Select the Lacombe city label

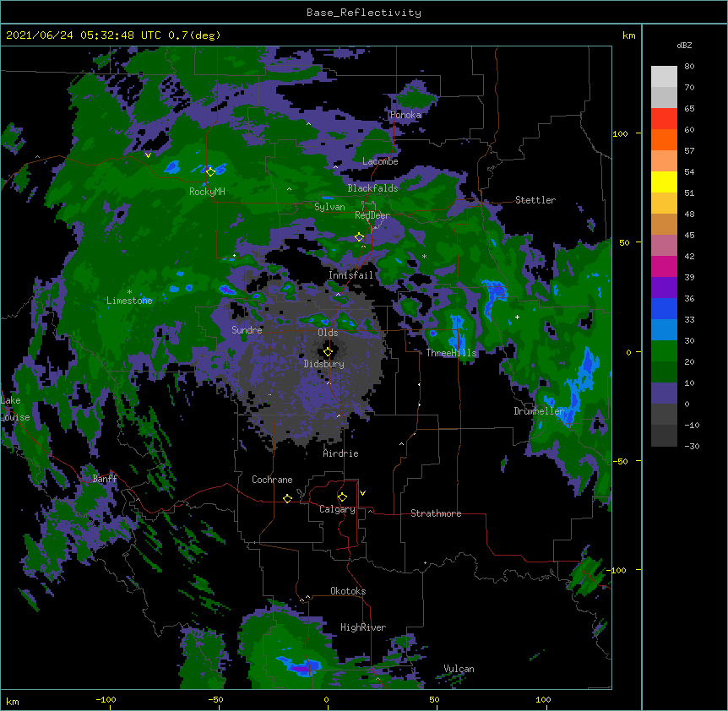(x=380, y=161)
